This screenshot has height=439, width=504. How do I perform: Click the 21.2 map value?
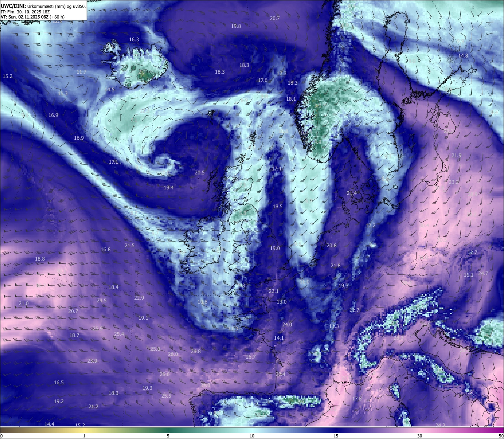click(93, 406)
